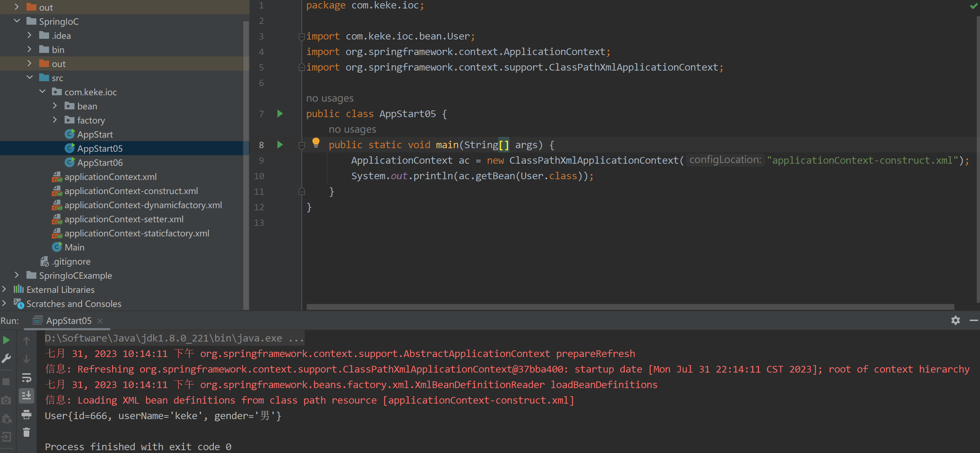Click the print console output icon
980x453 pixels.
point(26,414)
